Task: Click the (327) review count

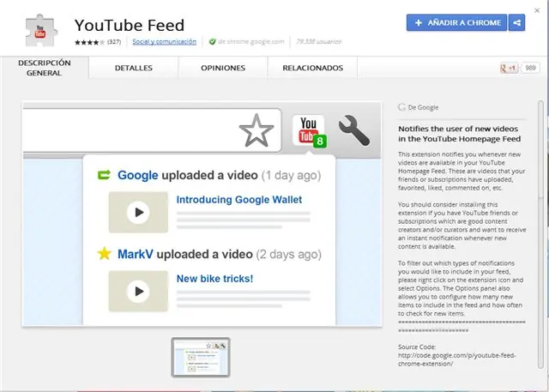Action: point(114,42)
